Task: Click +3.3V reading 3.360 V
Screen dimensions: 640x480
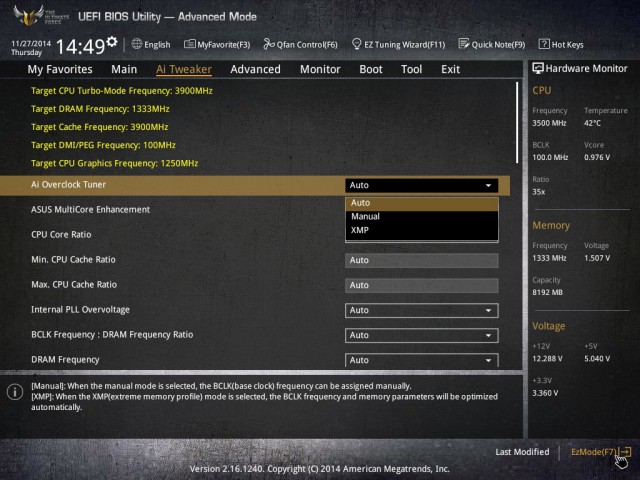Action: [545, 393]
